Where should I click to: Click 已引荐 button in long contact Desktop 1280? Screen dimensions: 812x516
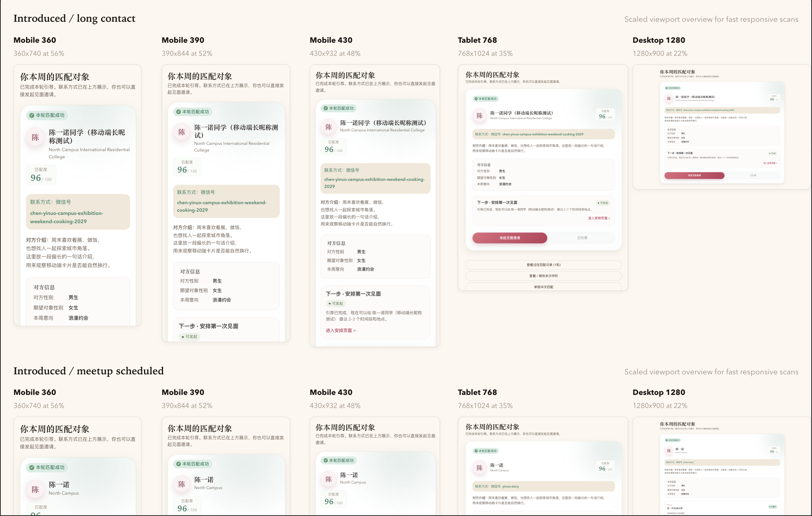pyautogui.click(x=753, y=175)
